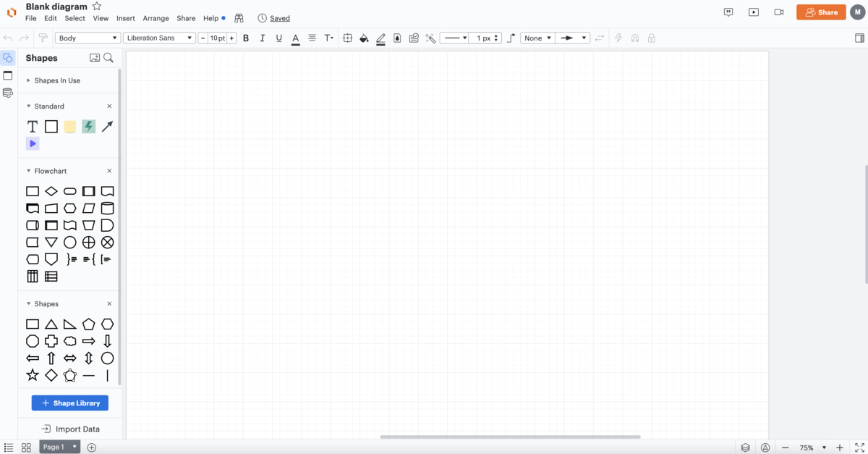Open the Arrange menu
868x454 pixels.
156,18
